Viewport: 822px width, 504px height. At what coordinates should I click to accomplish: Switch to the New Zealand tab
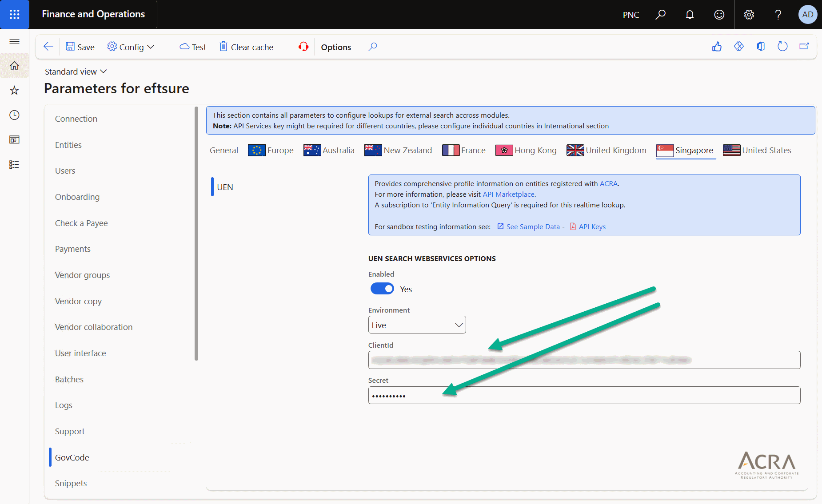pos(398,151)
